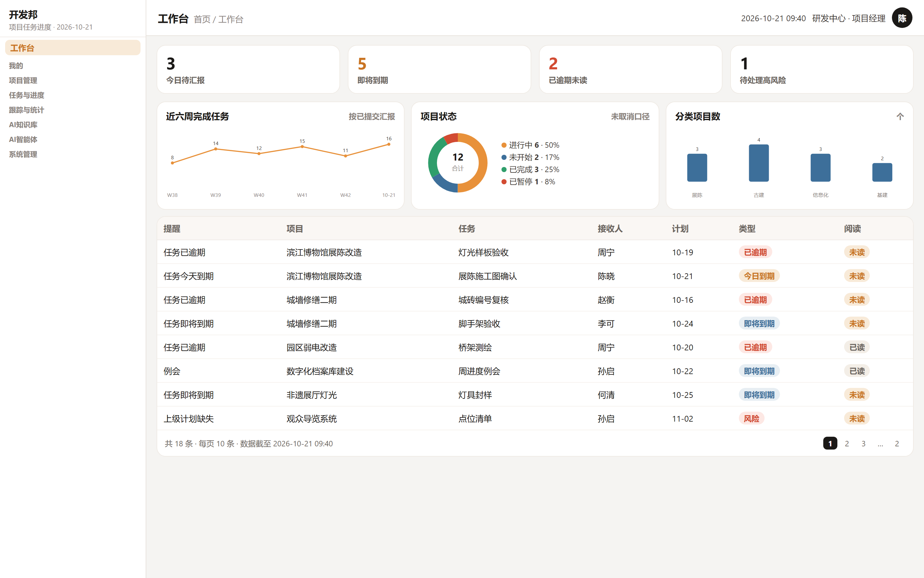The width and height of the screenshot is (924, 578).
Task: Collapse the 分类项目数 card with up arrow
Action: click(x=900, y=117)
